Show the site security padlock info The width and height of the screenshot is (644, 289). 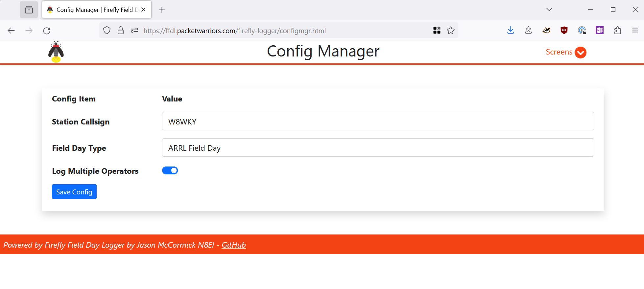click(121, 31)
